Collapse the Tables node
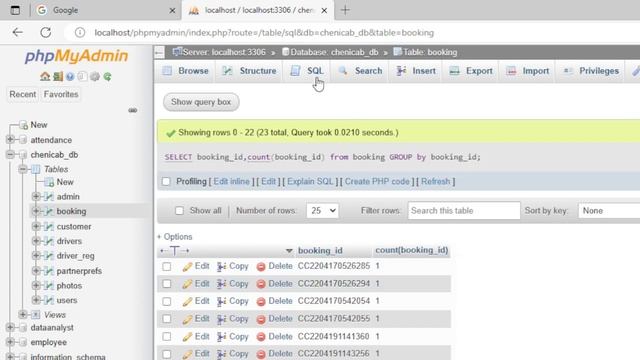640x360 pixels. pos(23,169)
